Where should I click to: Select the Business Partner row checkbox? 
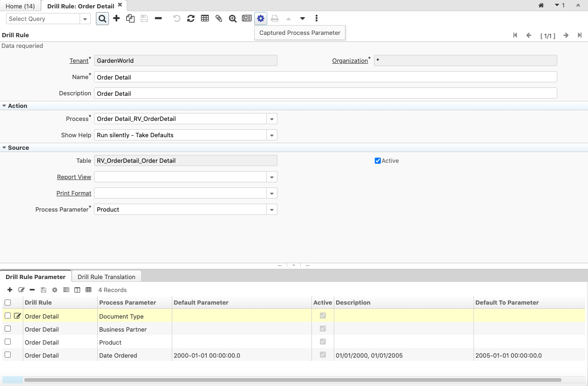(7, 329)
